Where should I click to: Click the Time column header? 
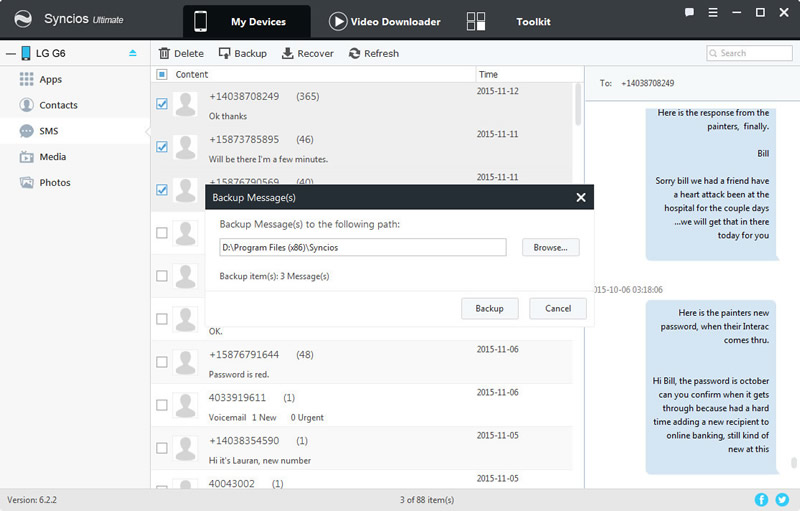tap(488, 74)
